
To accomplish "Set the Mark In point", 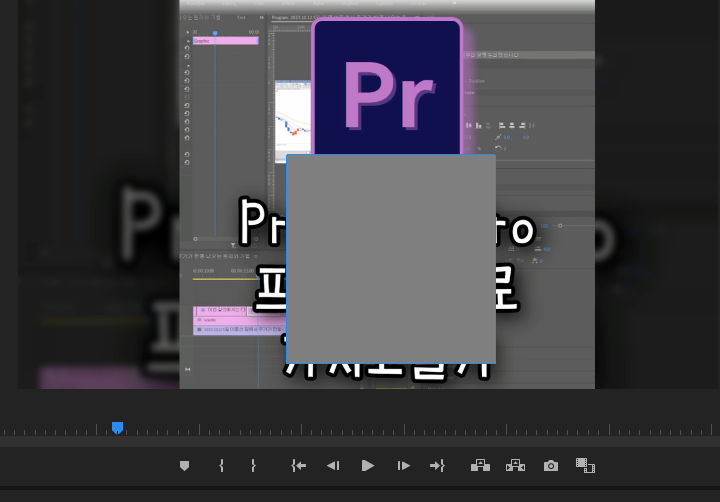I will pos(221,466).
